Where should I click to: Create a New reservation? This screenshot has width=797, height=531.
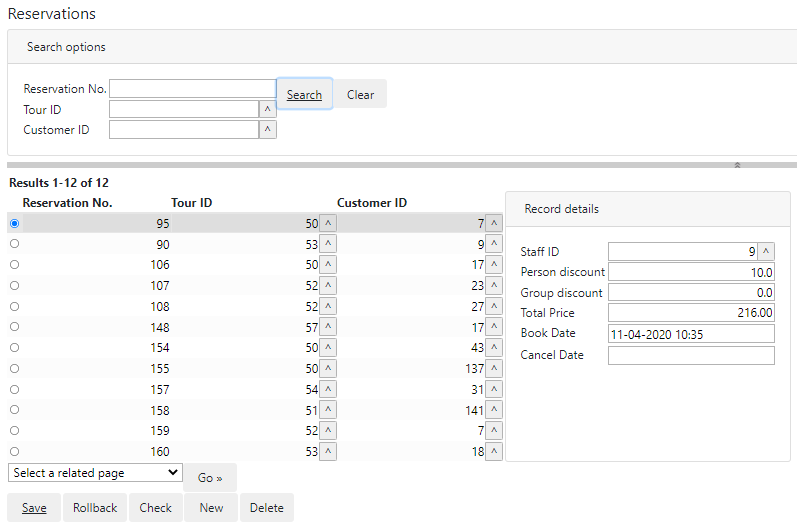click(x=211, y=508)
